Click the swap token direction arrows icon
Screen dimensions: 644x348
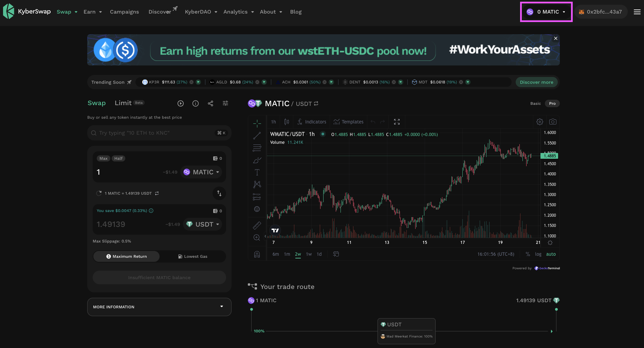219,193
